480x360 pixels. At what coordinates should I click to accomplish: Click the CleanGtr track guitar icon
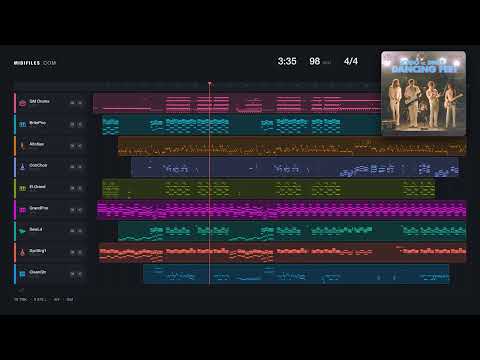[22, 274]
